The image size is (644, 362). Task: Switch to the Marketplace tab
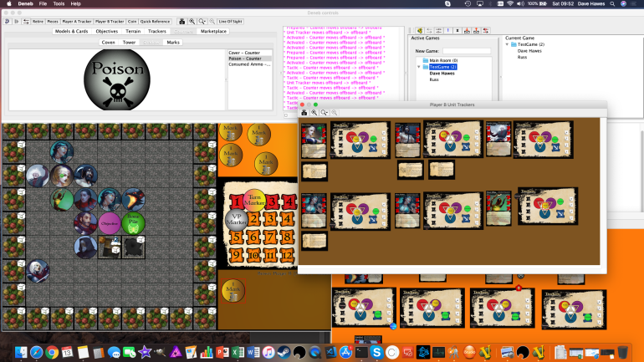coord(212,31)
